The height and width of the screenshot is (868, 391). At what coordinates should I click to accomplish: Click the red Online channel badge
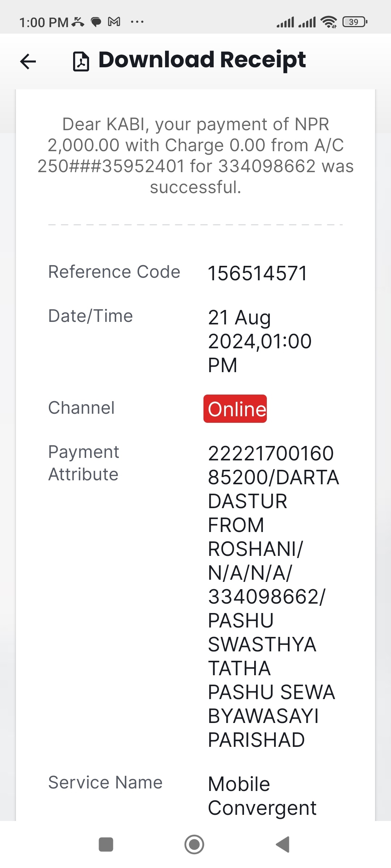(235, 409)
